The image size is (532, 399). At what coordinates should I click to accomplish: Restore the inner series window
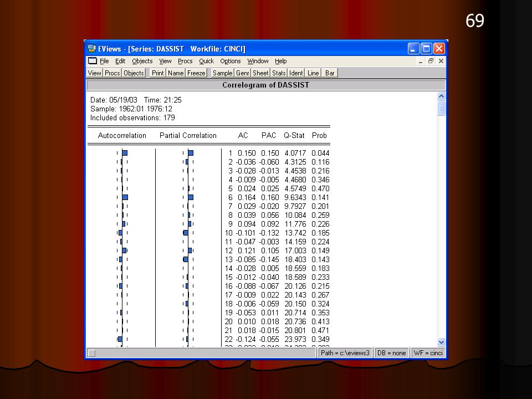pyautogui.click(x=431, y=62)
